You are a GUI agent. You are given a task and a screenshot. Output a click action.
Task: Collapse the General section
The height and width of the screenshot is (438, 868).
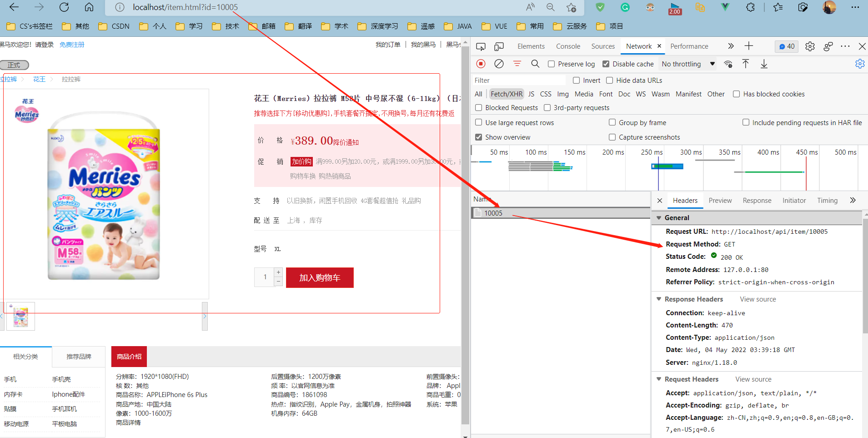click(658, 218)
